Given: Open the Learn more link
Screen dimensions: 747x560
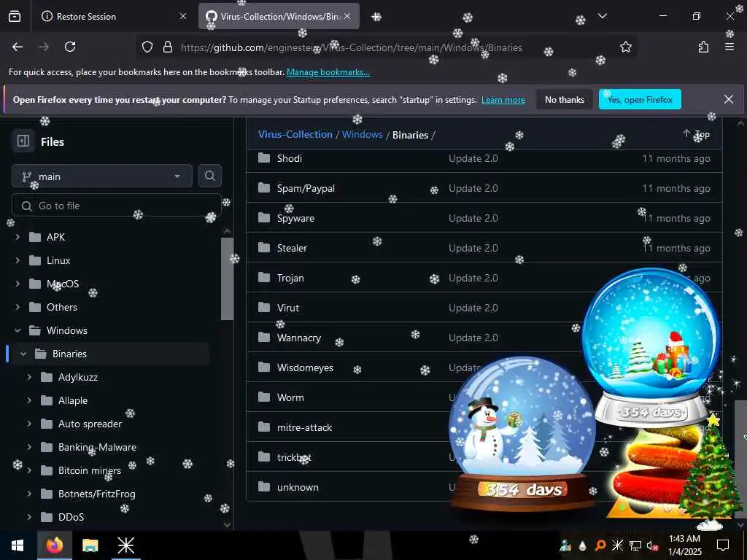Looking at the screenshot, I should pos(503,100).
